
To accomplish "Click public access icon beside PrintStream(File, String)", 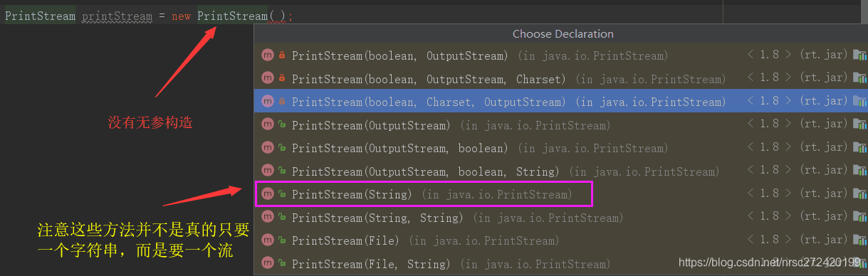I will (x=282, y=264).
